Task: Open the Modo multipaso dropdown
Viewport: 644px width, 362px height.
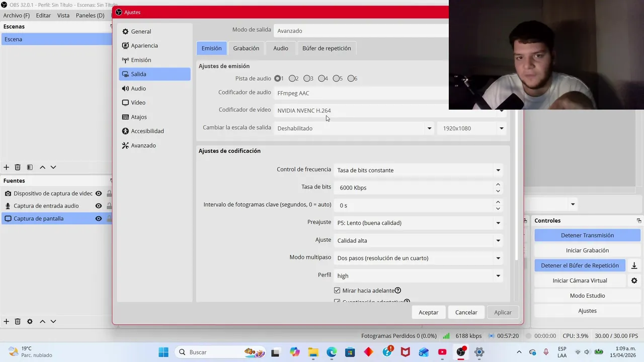Action: tap(419, 258)
